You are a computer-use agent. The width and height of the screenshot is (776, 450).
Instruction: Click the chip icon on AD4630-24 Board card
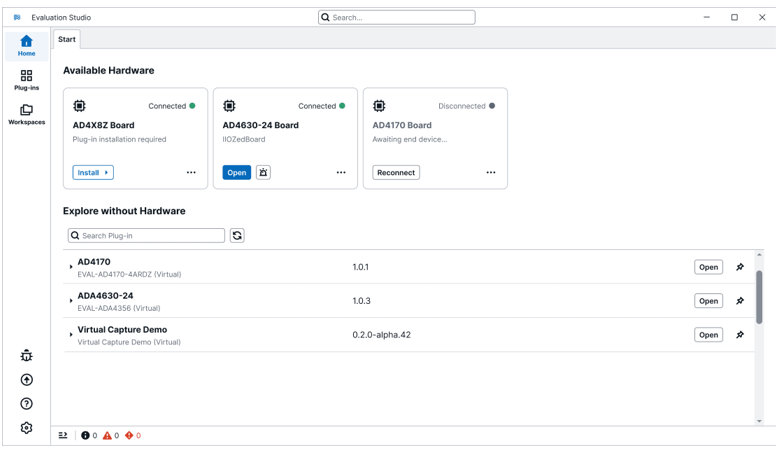point(229,105)
